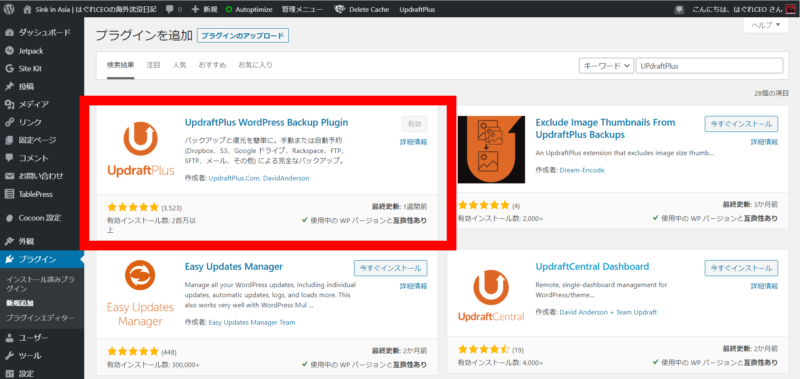The height and width of the screenshot is (379, 800).
Task: Open the キーワード search type dropdown
Action: pyautogui.click(x=606, y=66)
